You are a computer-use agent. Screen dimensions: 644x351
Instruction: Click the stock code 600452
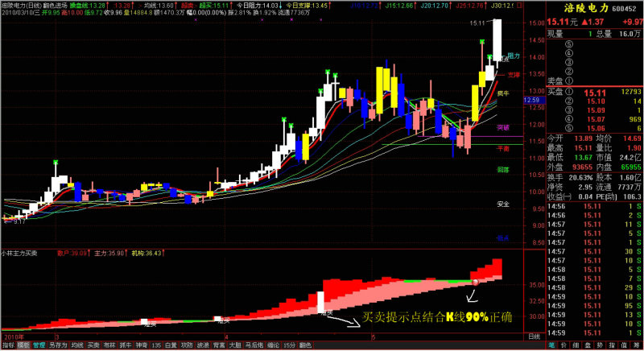click(x=624, y=9)
